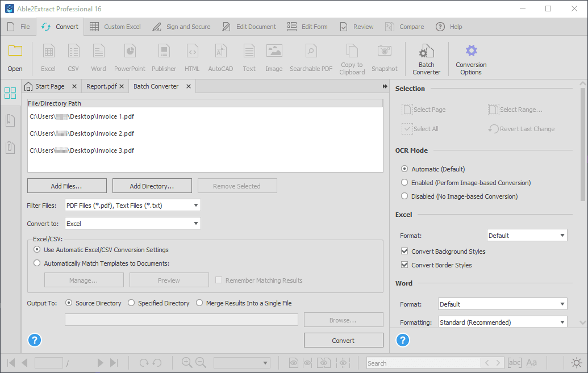Show the attachments panel in sidebar

(10, 147)
